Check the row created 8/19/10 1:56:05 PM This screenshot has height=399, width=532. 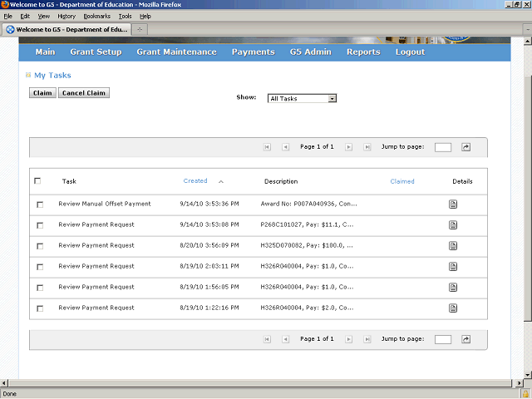click(40, 288)
